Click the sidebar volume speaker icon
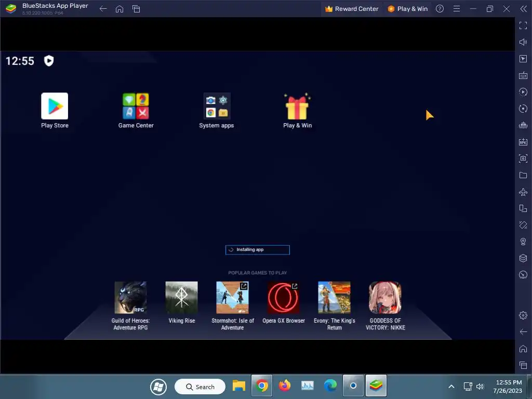This screenshot has height=399, width=532. click(x=523, y=42)
